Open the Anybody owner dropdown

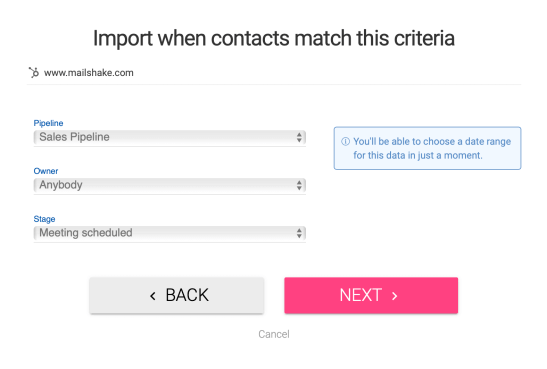click(x=170, y=185)
